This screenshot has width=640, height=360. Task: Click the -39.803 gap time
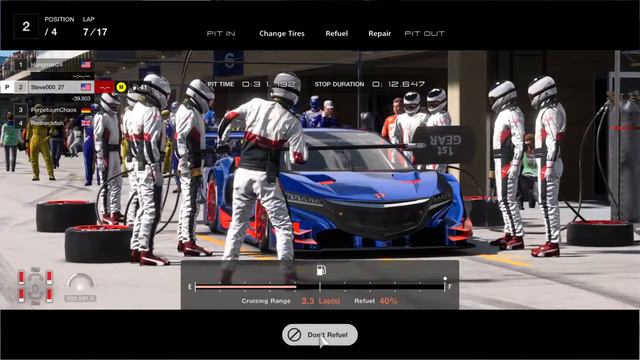(81, 98)
